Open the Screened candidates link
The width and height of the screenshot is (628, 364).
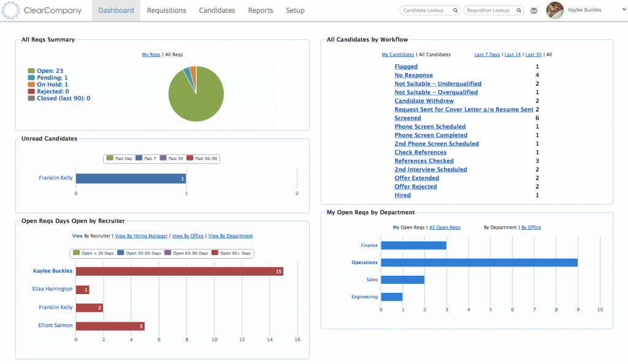407,118
